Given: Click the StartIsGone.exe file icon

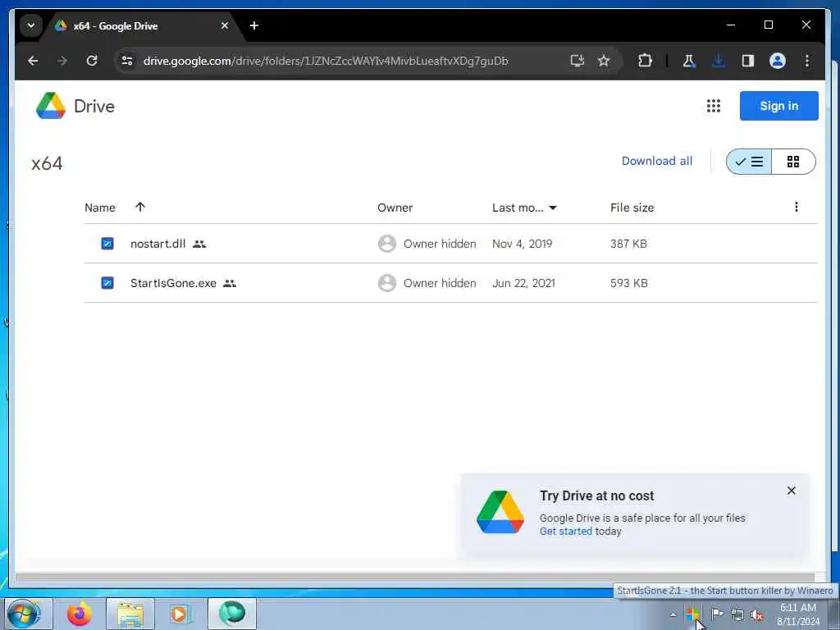Looking at the screenshot, I should [x=107, y=283].
